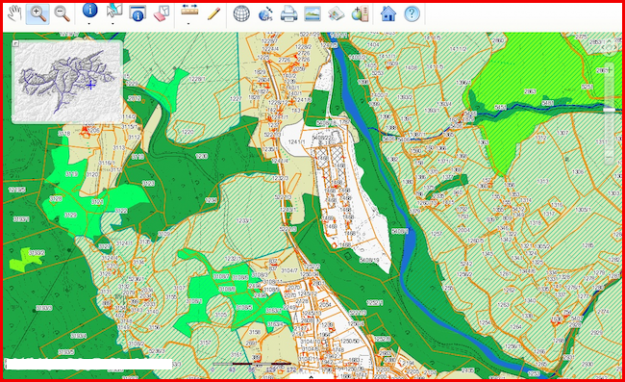Screen dimensions: 625x382
Task: Activate the Zoom In magnifier tool
Action: click(38, 14)
